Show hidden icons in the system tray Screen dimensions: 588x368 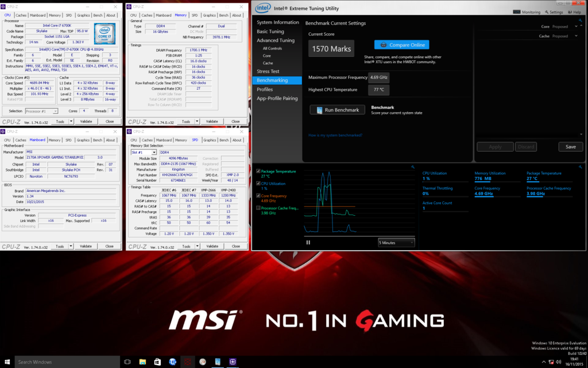point(544,362)
